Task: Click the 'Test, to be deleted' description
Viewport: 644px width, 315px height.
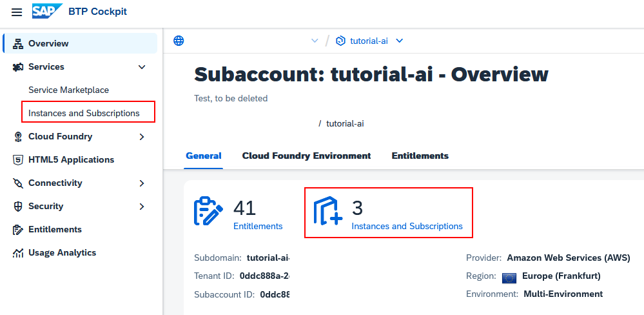Action: pos(231,98)
